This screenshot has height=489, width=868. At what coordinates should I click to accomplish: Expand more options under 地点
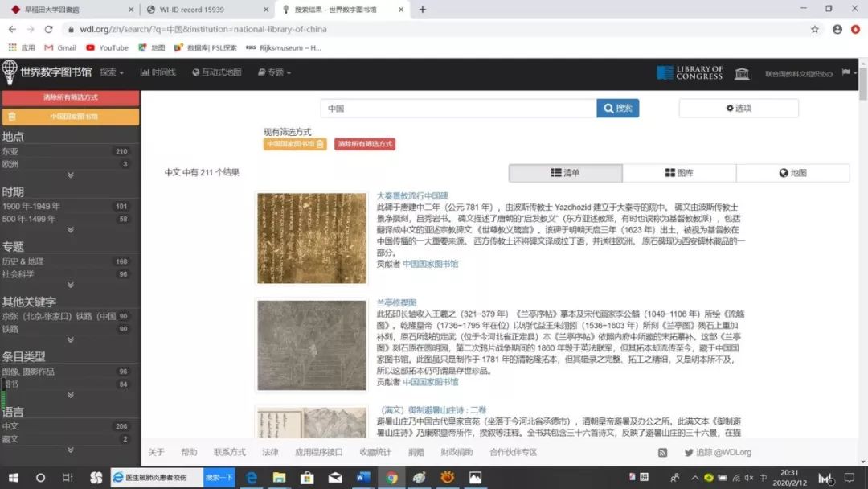70,175
